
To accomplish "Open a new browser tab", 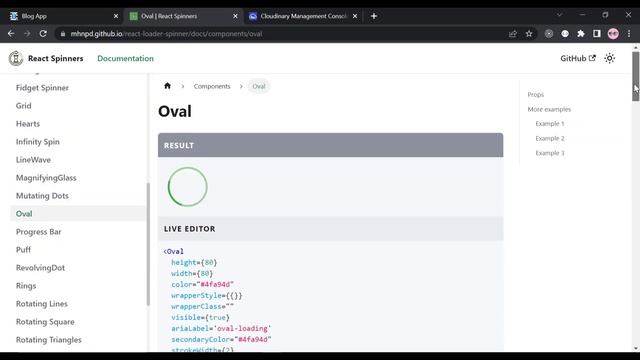I will pyautogui.click(x=374, y=16).
